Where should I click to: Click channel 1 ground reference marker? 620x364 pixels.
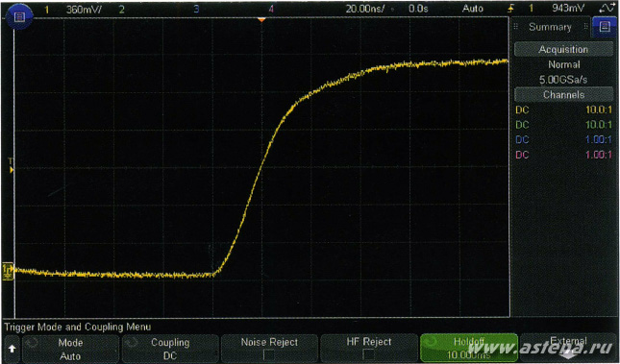click(8, 272)
